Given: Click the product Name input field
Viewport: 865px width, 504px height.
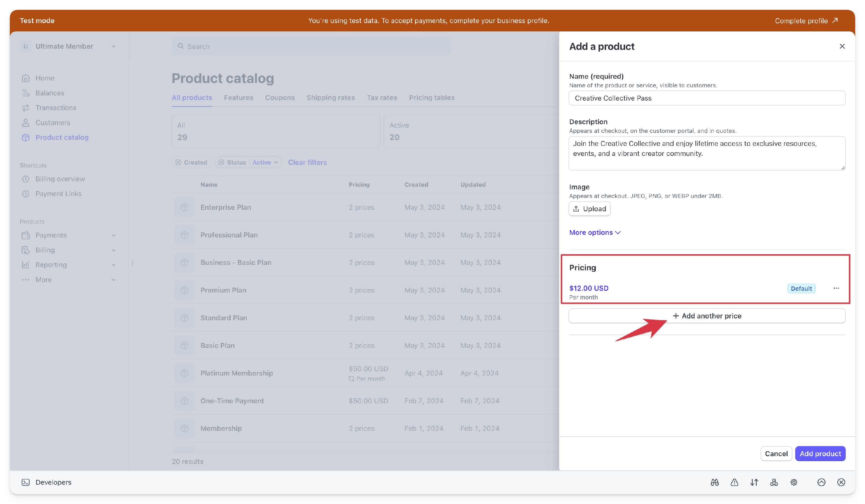Looking at the screenshot, I should pos(707,98).
